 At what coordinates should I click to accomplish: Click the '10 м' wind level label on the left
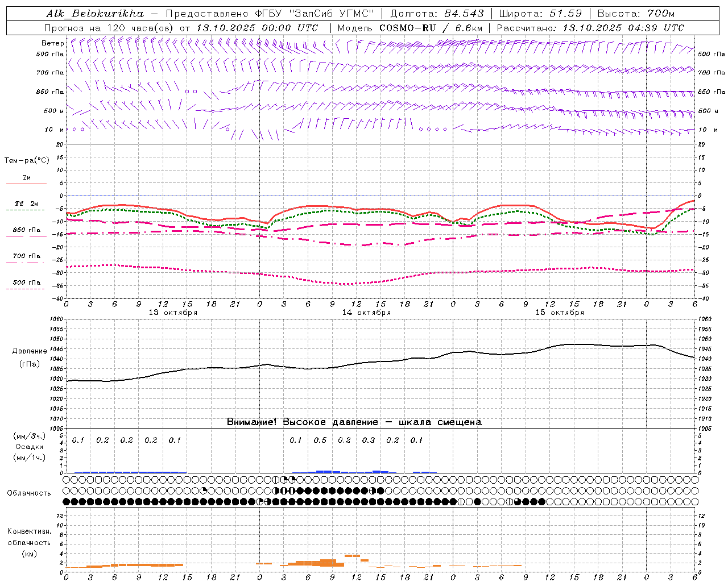[55, 130]
